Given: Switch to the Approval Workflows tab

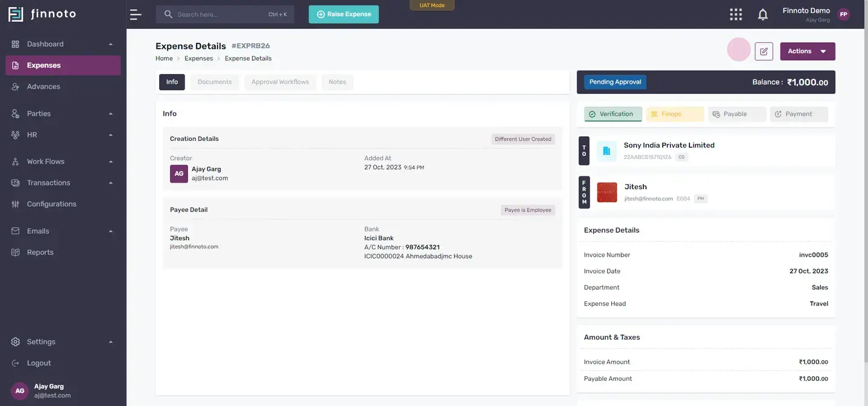Looking at the screenshot, I should tap(280, 82).
